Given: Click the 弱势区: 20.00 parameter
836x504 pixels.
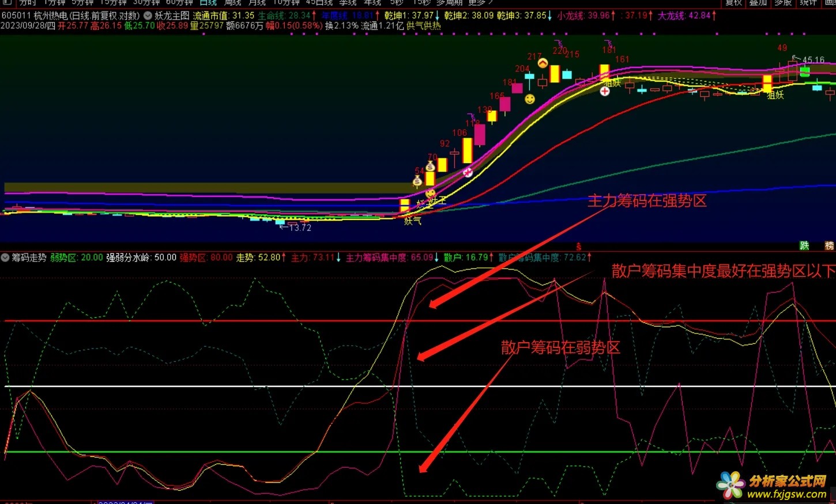Looking at the screenshot, I should [77, 257].
